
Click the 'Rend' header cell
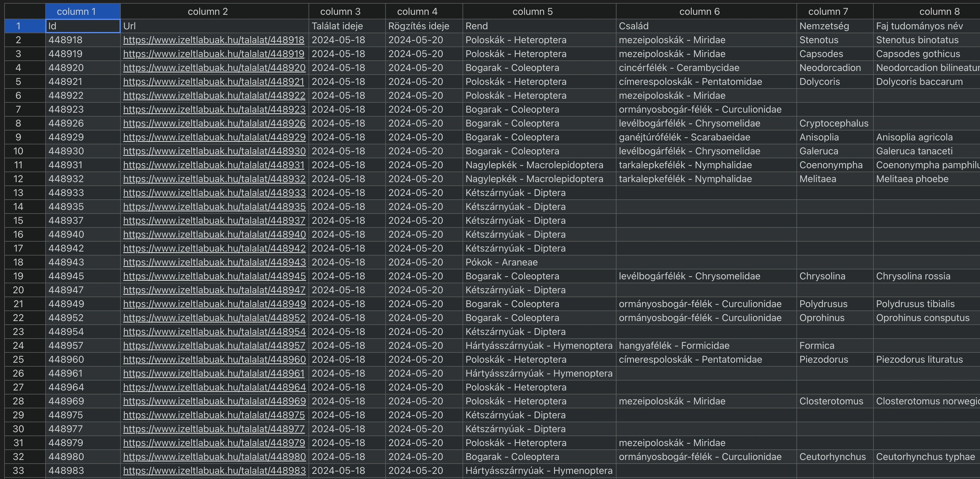pos(539,26)
